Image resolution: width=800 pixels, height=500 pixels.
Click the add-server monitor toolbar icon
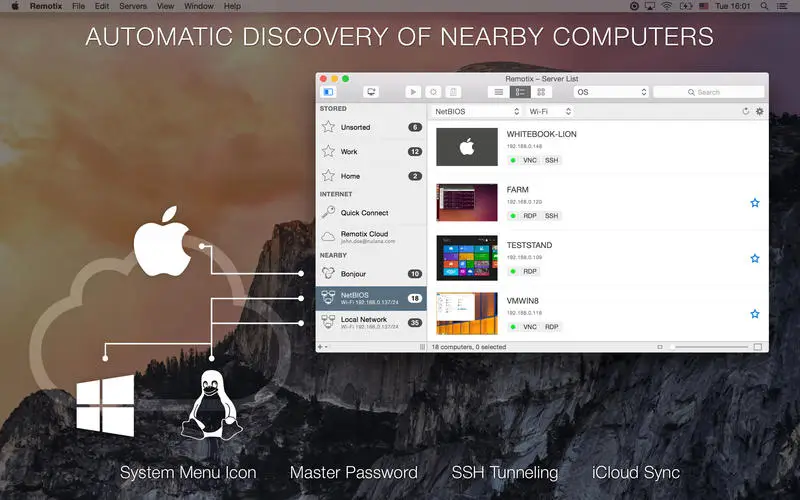[x=371, y=92]
